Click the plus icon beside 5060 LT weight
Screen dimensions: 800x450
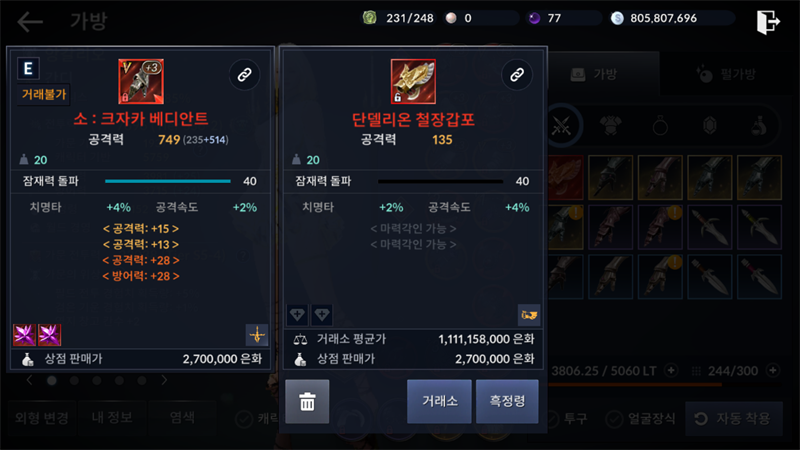click(671, 370)
